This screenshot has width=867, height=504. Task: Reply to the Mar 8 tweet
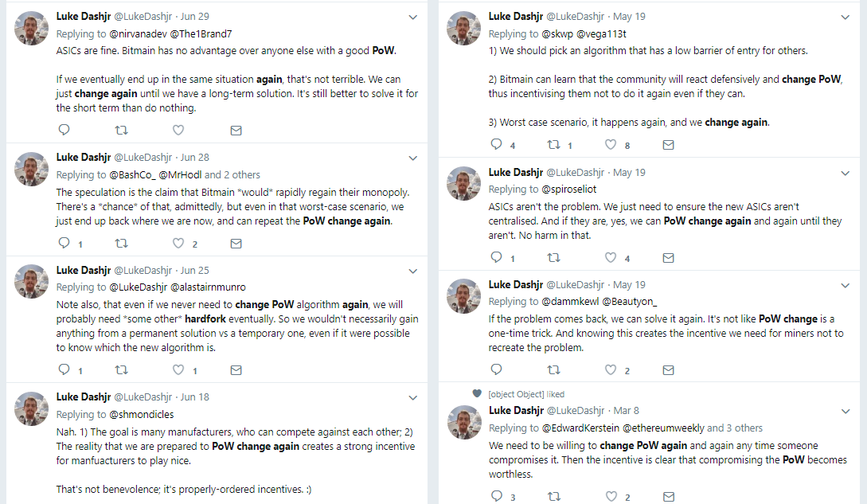click(x=497, y=497)
